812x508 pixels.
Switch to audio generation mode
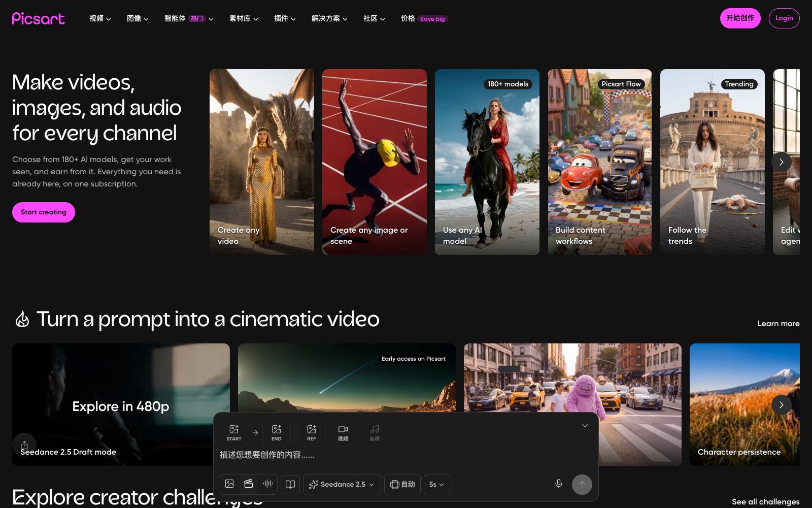(x=268, y=484)
